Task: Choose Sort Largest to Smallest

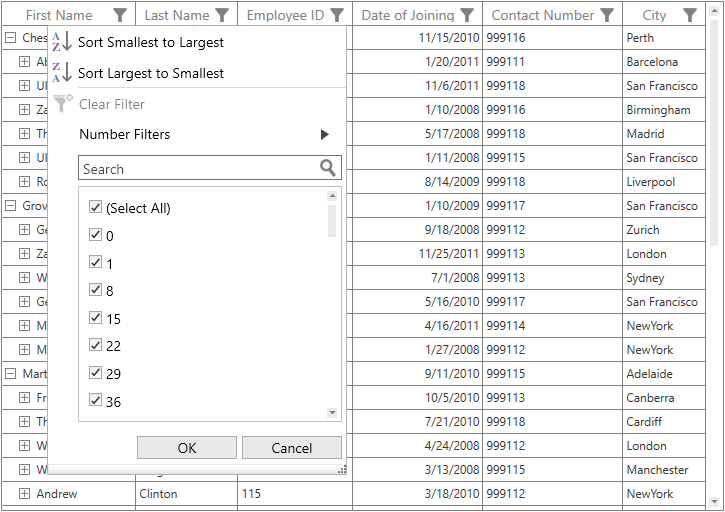Action: point(151,73)
